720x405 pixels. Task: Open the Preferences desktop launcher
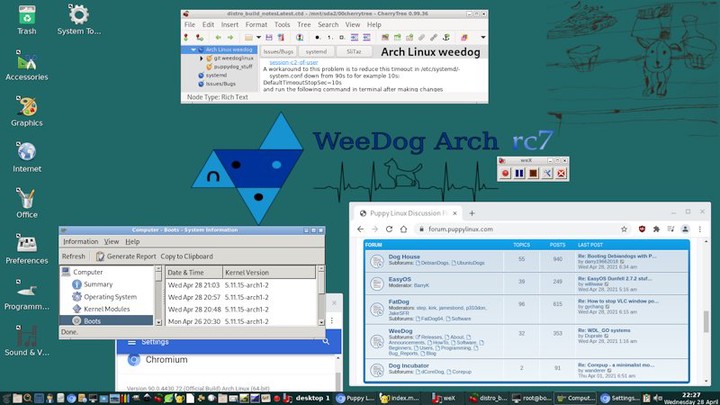[27, 249]
